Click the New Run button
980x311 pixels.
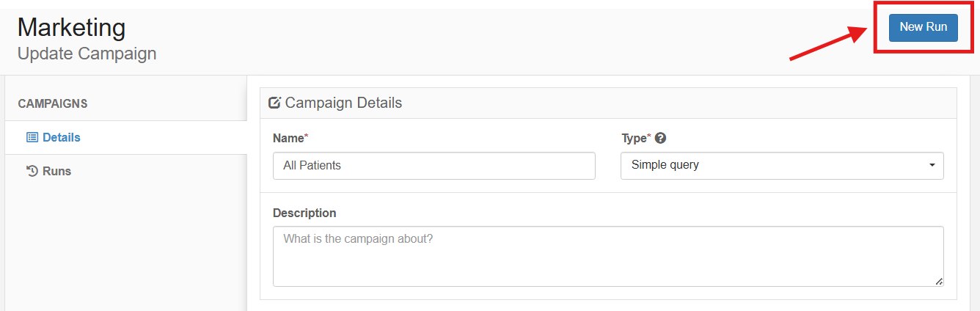click(923, 27)
